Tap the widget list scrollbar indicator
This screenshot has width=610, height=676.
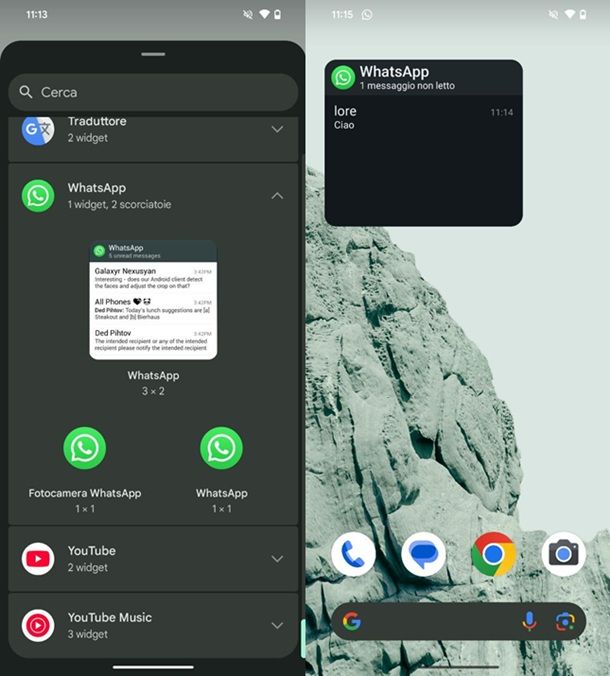tap(303, 638)
